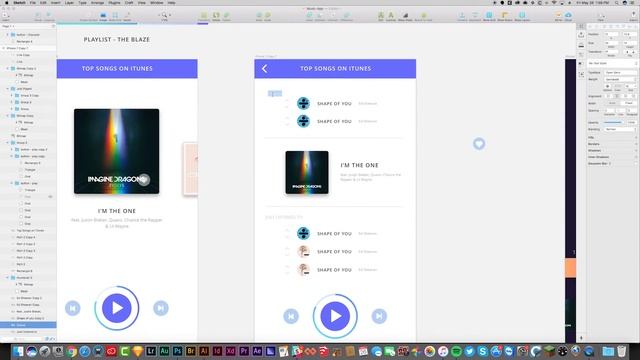The image size is (640, 360).
Task: Open Photoshop from the dock
Action: pos(178,351)
